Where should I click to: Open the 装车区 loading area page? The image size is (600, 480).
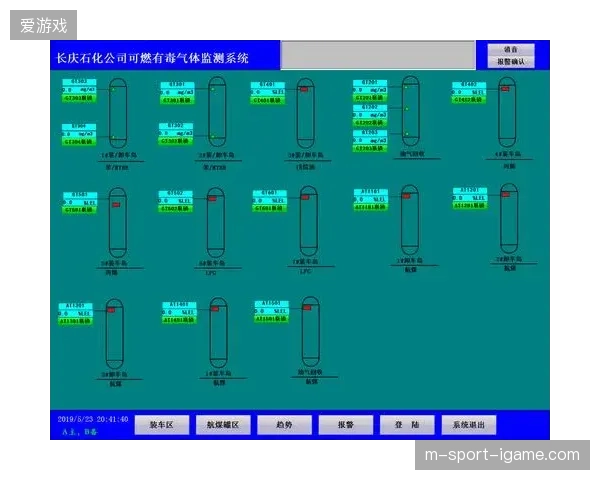[x=161, y=424]
